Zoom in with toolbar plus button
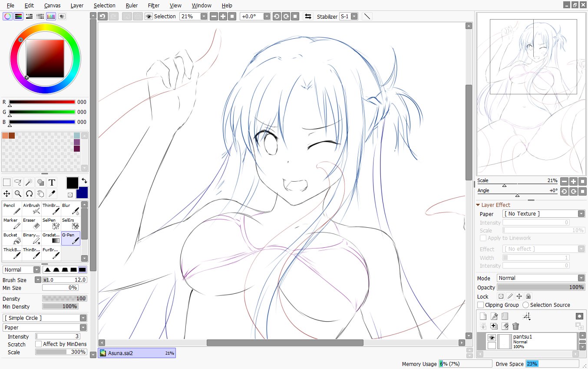 point(223,16)
